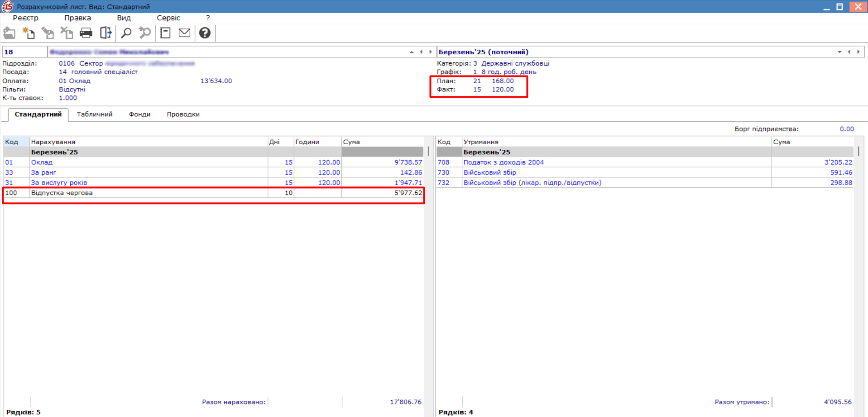Select the code 730 Військовий збір row
This screenshot has width=868, height=417.
pyautogui.click(x=645, y=172)
